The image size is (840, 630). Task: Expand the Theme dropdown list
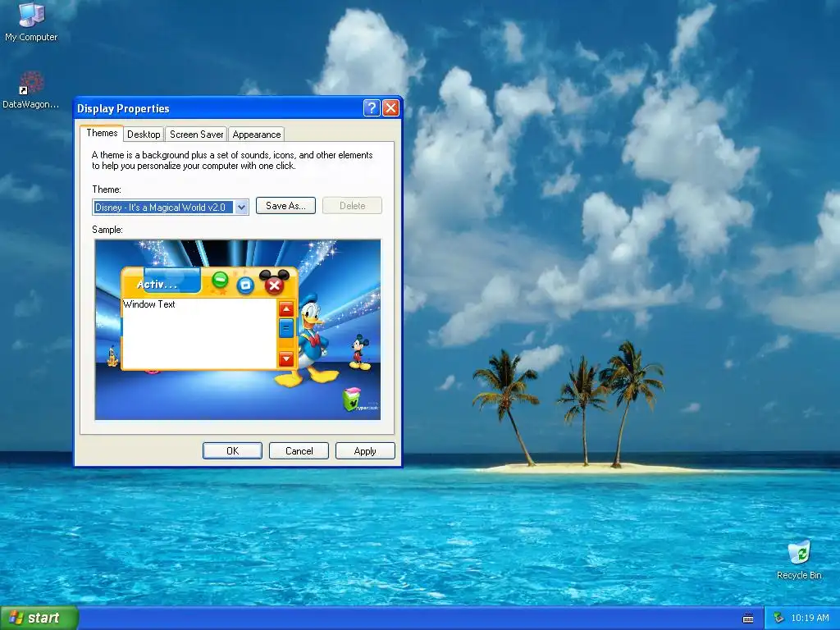(242, 208)
